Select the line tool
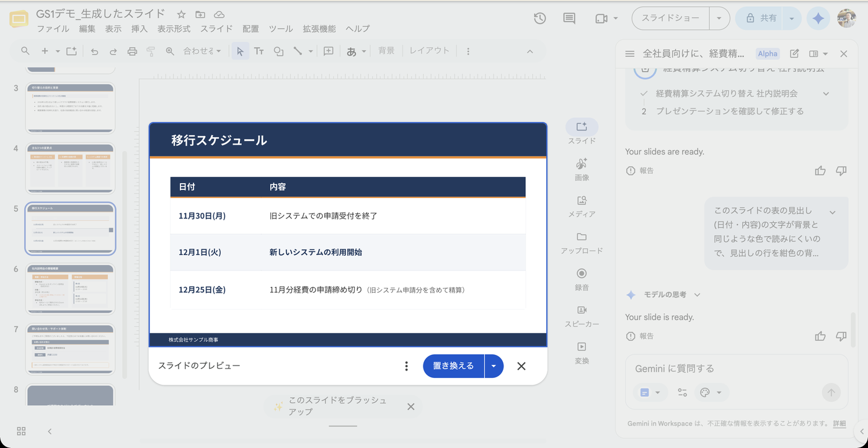 tap(298, 52)
